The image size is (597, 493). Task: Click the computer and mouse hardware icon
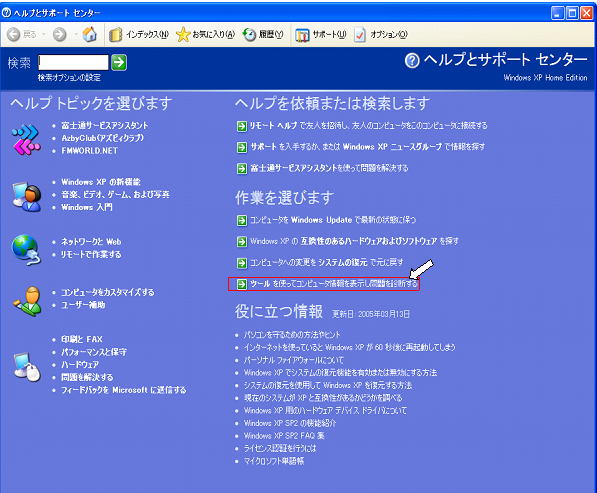[x=27, y=367]
